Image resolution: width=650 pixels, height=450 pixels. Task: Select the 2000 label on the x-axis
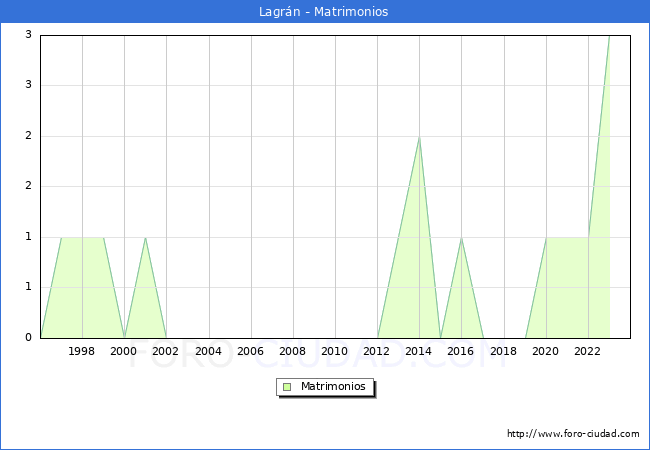point(124,352)
